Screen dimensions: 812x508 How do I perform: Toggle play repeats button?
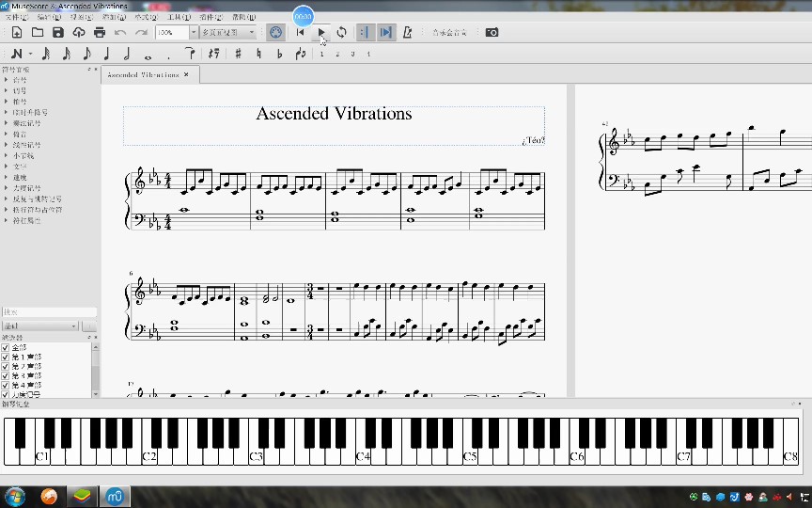(x=365, y=32)
